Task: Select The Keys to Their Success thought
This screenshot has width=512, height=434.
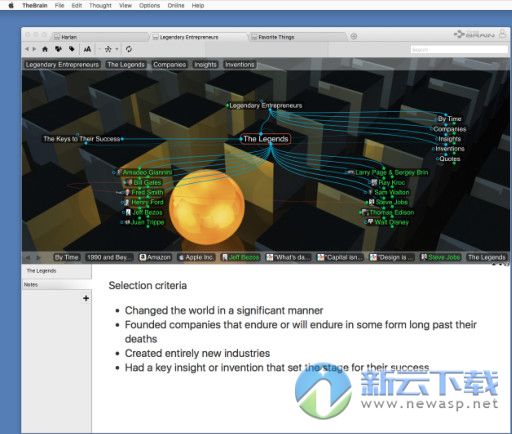Action: point(82,139)
